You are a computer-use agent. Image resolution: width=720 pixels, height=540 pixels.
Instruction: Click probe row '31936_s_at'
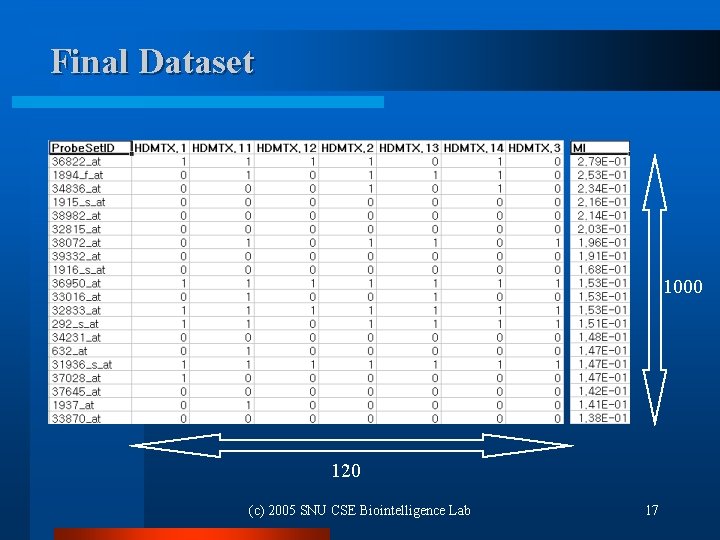(x=306, y=365)
